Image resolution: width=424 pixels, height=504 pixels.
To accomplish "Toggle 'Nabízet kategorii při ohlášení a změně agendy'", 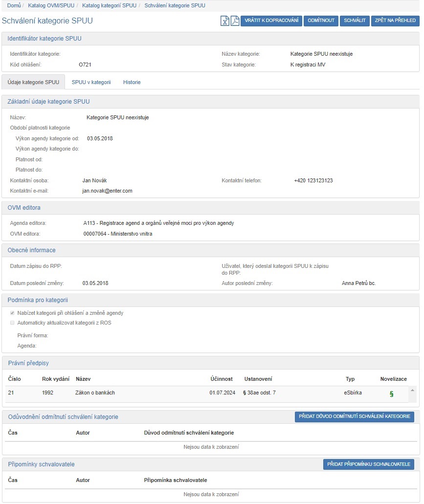I will click(13, 313).
